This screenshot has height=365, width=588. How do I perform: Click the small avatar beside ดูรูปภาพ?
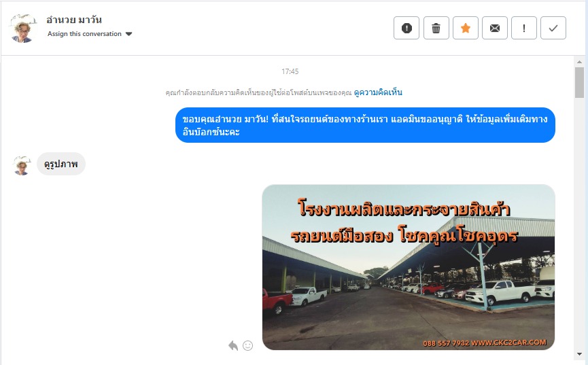pos(22,165)
